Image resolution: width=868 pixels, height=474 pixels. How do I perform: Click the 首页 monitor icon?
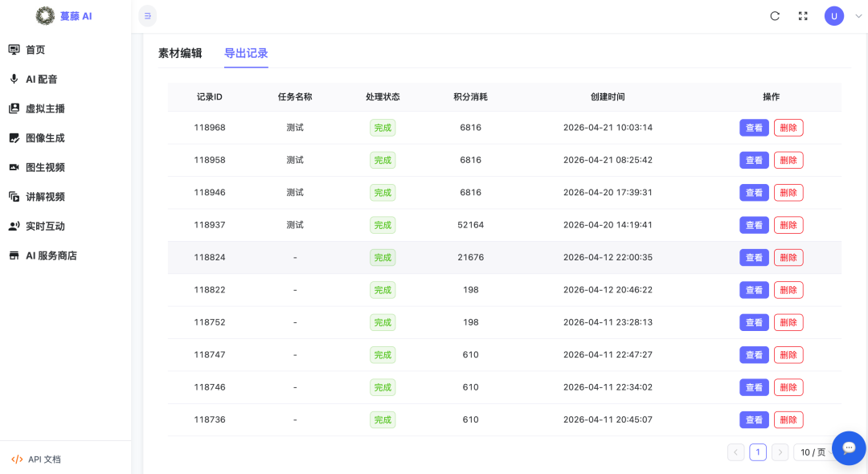click(x=14, y=50)
